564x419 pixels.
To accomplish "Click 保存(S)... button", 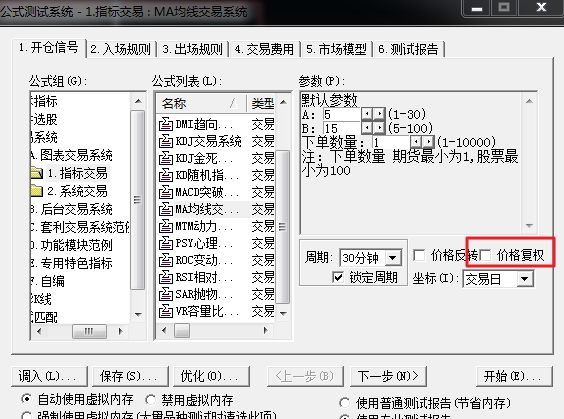I will [x=130, y=376].
